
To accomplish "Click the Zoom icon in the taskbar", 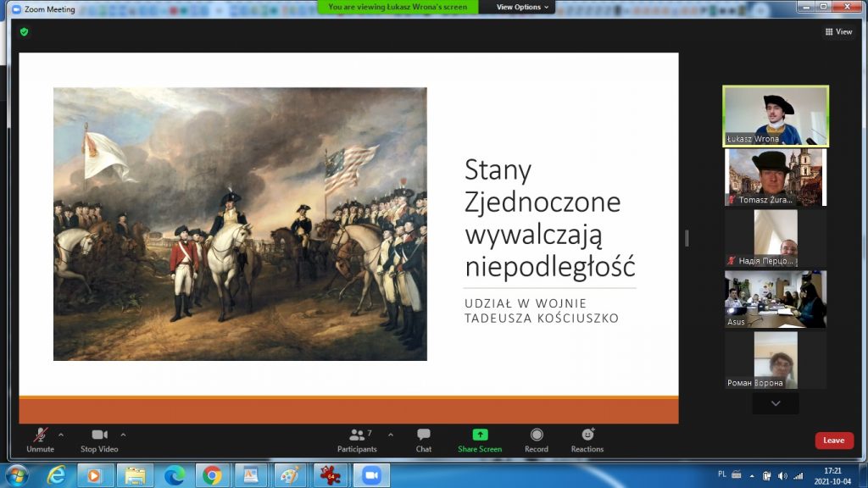I will 370,474.
